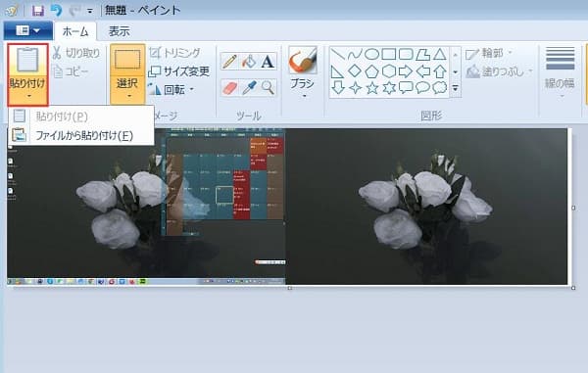Image resolution: width=588 pixels, height=373 pixels.
Task: Select the four-point star shape
Action: coord(355,88)
